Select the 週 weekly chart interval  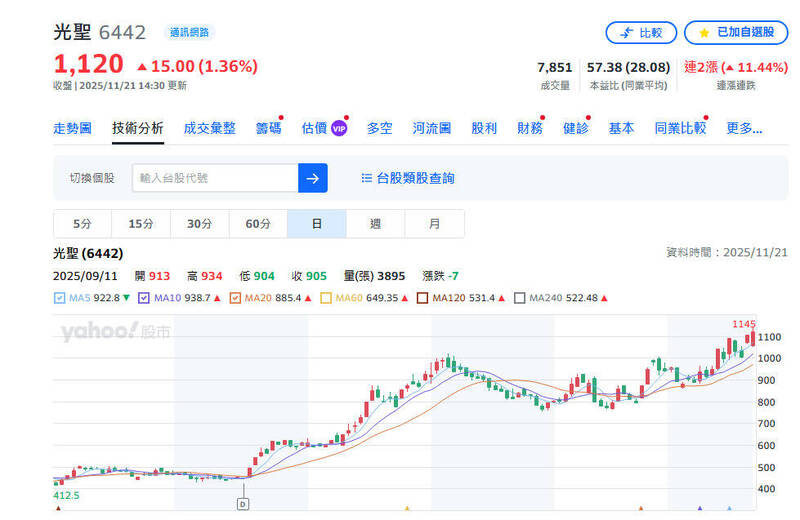[376, 224]
